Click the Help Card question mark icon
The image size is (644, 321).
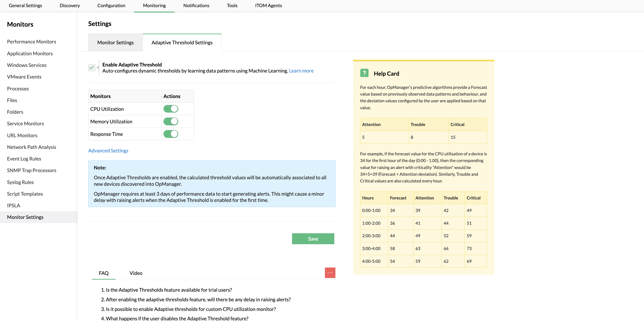pyautogui.click(x=364, y=73)
